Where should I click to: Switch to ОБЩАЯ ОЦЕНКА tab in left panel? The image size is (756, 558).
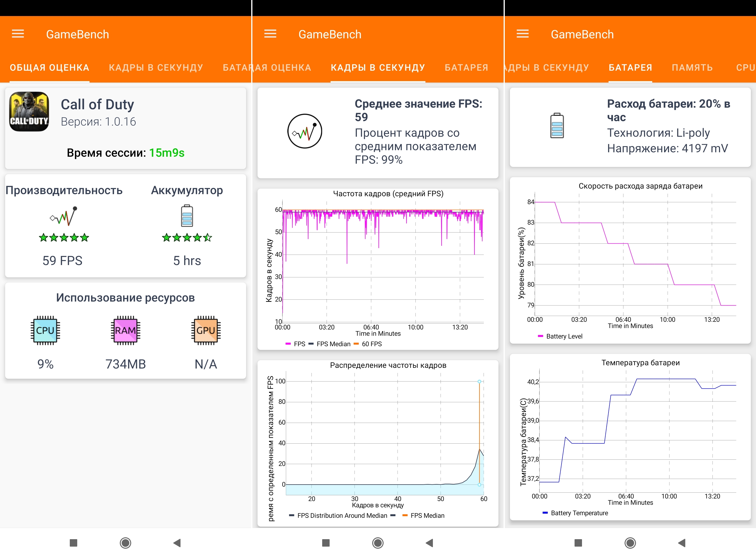(x=49, y=68)
